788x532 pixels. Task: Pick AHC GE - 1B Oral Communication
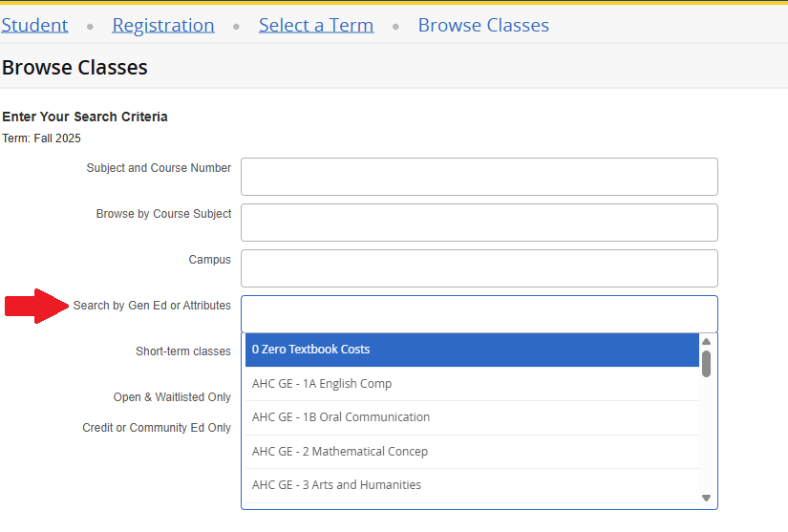(x=472, y=417)
